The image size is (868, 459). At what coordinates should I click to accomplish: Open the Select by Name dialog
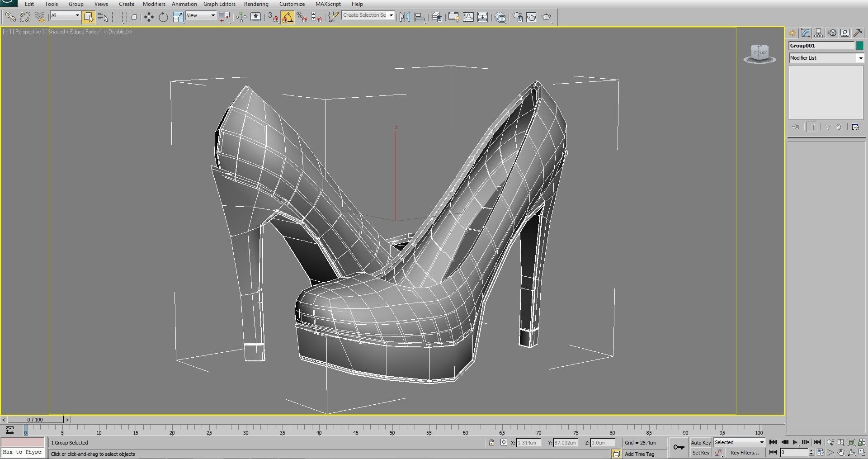click(103, 17)
